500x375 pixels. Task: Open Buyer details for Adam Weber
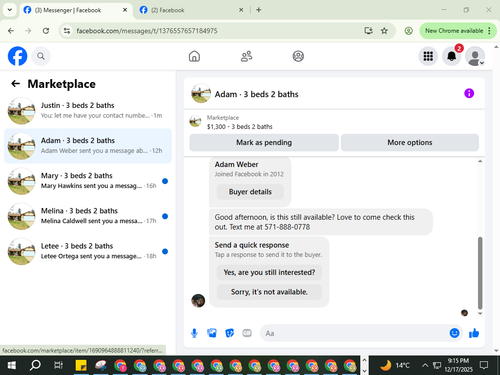(x=250, y=192)
